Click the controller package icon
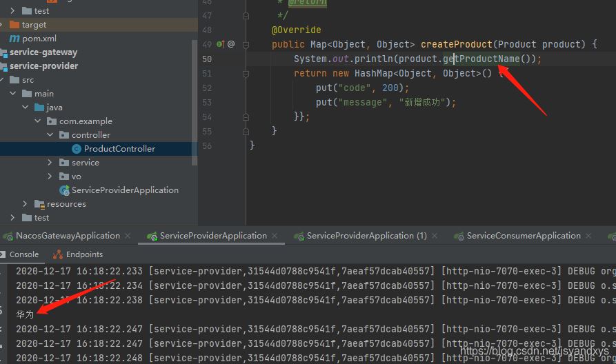This screenshot has height=364, width=616. pos(64,134)
